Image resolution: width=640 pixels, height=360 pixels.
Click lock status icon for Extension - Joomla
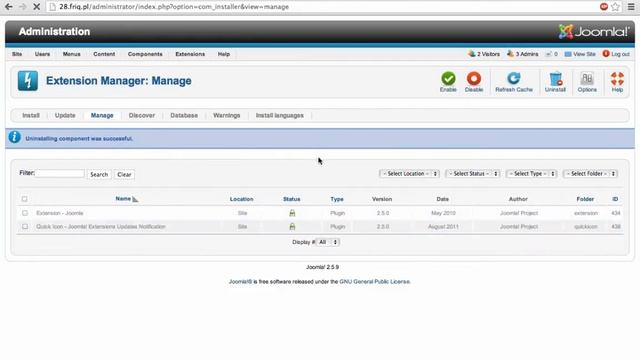[292, 213]
